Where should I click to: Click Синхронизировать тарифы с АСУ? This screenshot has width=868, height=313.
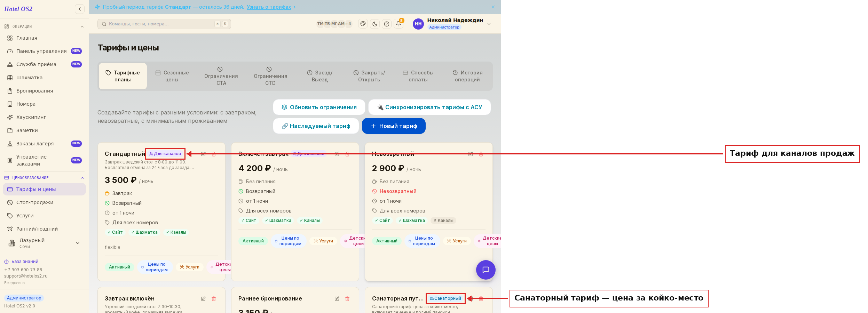click(x=430, y=107)
